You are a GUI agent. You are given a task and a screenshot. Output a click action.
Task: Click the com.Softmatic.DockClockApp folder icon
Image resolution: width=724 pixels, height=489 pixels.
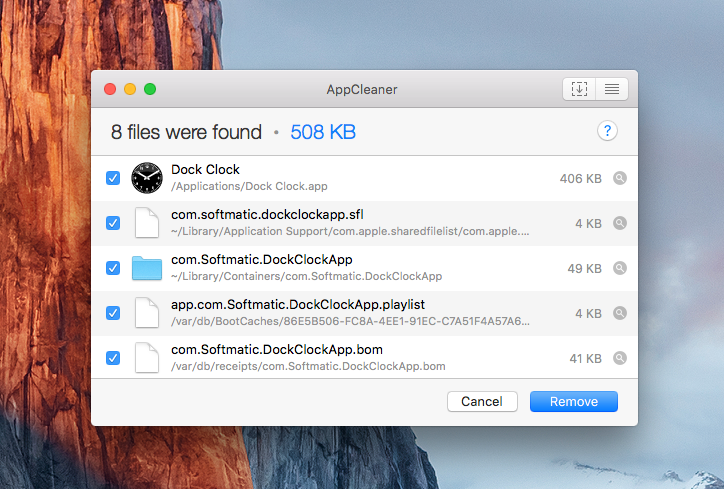tap(147, 268)
